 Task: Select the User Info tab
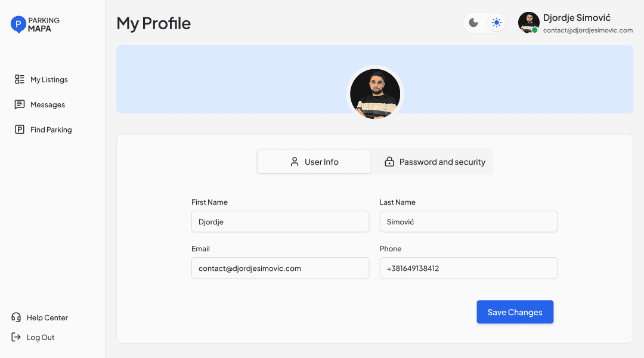(314, 162)
